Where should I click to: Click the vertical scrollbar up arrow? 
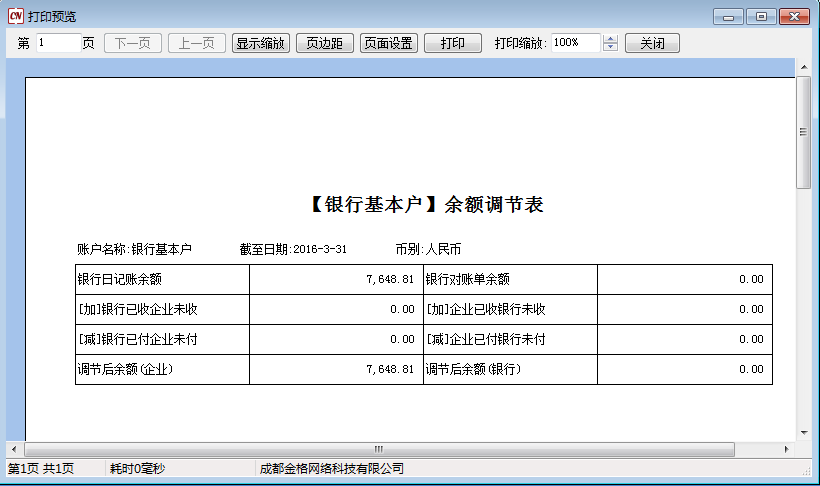pos(803,67)
